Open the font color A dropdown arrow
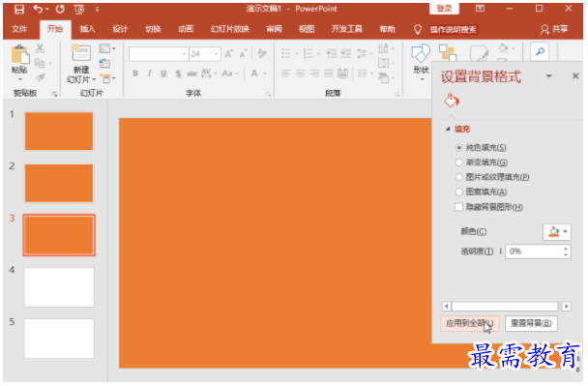This screenshot has width=588, height=386. (266, 74)
